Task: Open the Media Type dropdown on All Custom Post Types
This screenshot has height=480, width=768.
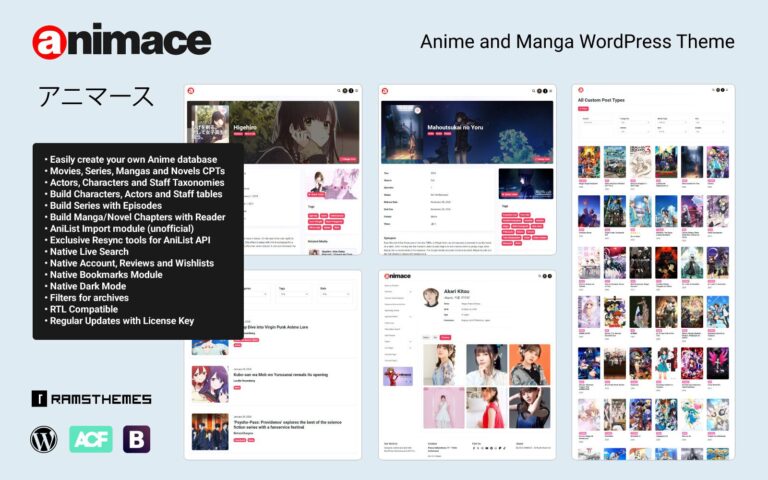Action: pyautogui.click(x=672, y=123)
